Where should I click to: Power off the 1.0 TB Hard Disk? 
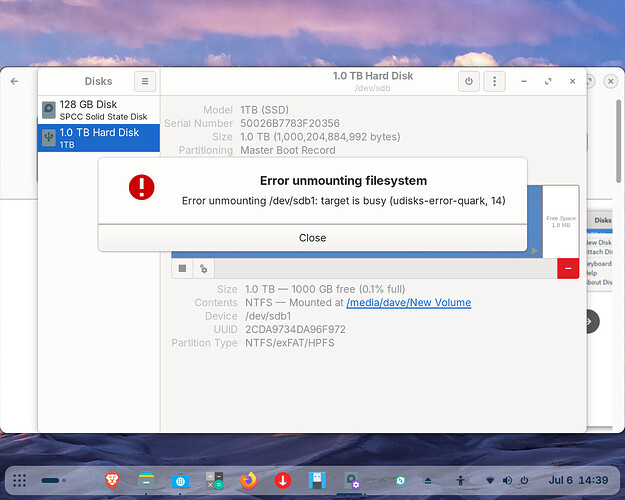pyautogui.click(x=469, y=81)
